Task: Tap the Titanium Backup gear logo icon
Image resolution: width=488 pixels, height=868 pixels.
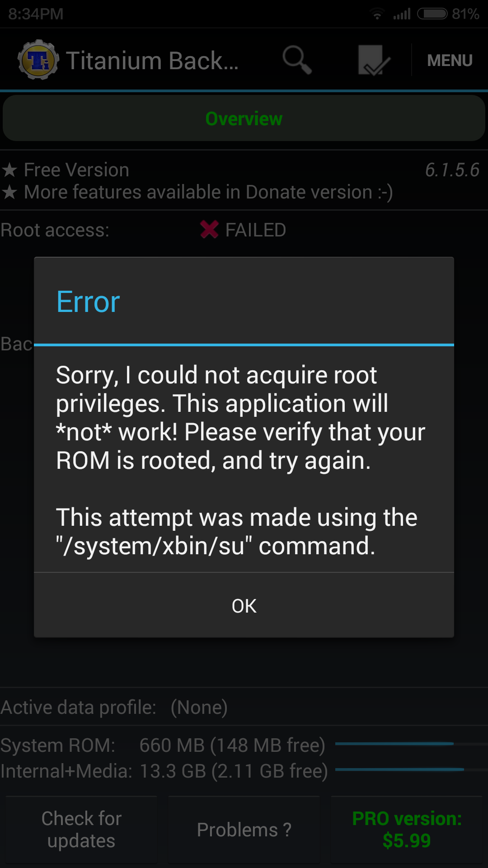Action: pos(38,60)
